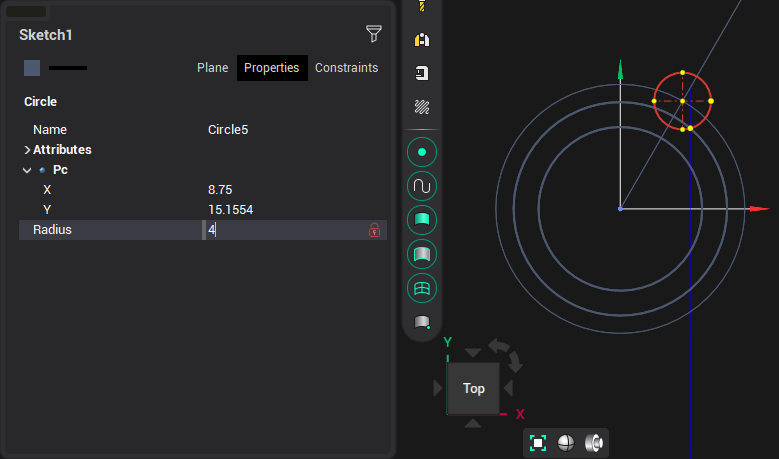Click the Top face of view cube
Screen dimensions: 779x459
[x=474, y=388]
